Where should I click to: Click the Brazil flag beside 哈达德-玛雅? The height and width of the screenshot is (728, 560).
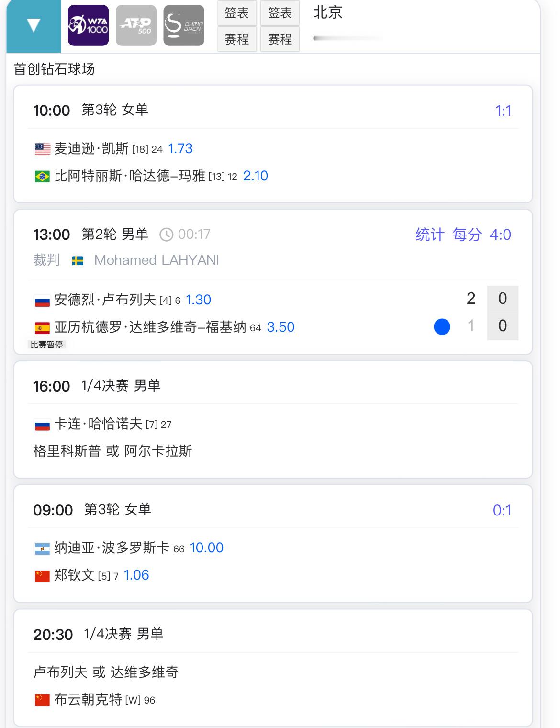click(x=42, y=177)
